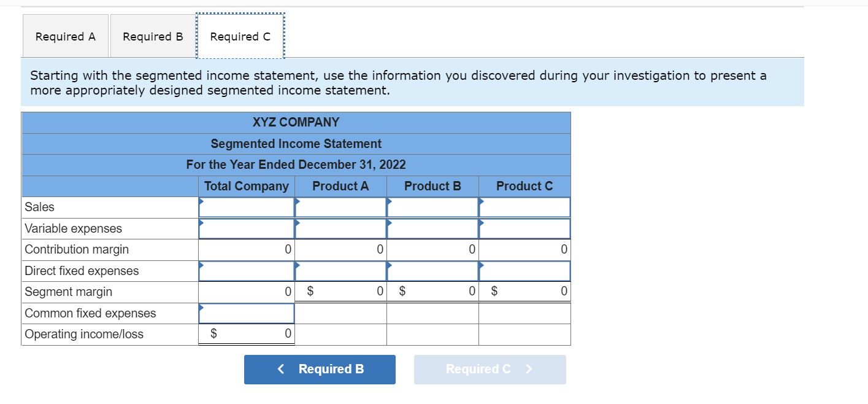
Task: Click the blue marker in Direct fixed expenses Product C cell
Action: click(482, 265)
